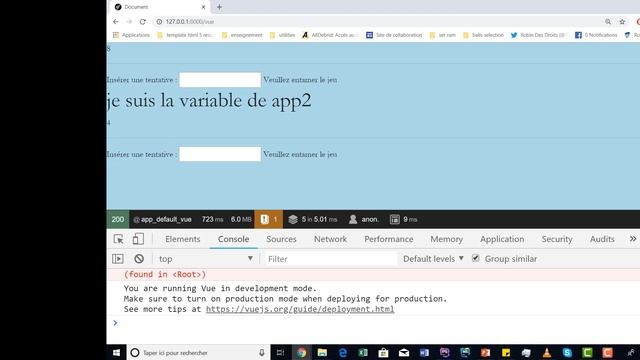Switch to the Network tab
Screen dimensions: 640x360
pos(330,239)
